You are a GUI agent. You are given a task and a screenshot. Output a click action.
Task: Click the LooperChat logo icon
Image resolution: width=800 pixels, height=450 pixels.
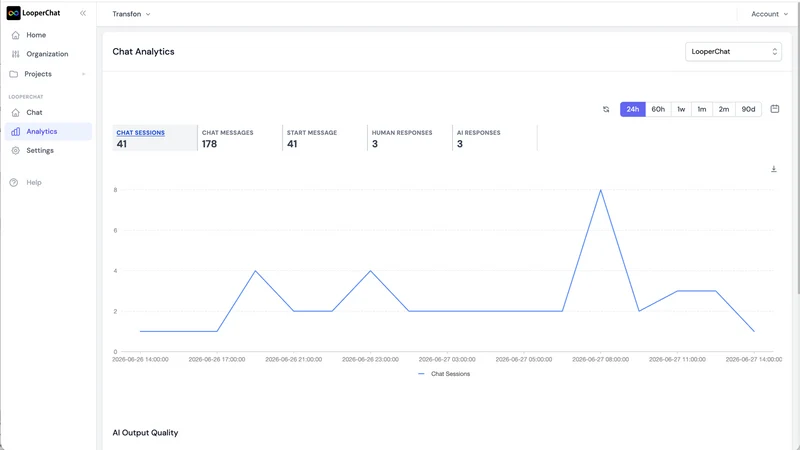(13, 13)
